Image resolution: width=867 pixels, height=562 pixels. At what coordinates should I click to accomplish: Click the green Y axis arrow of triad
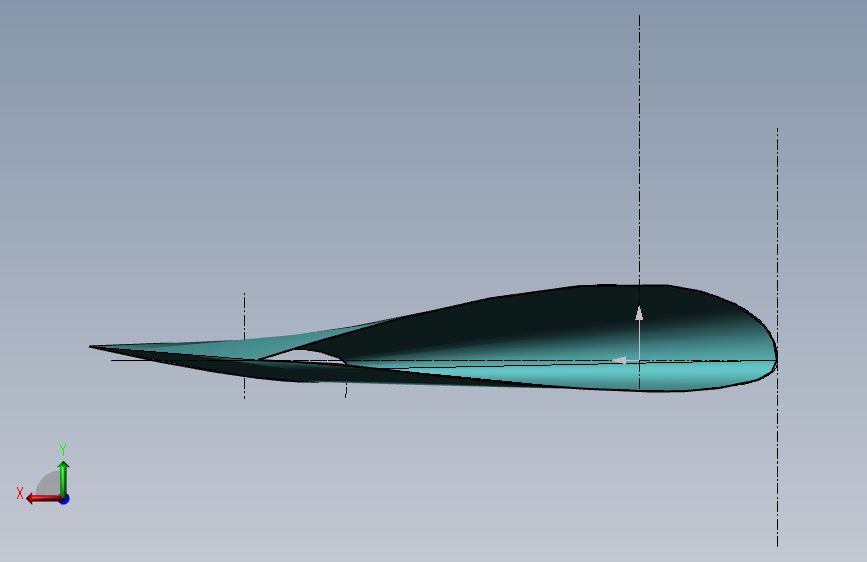tap(64, 478)
